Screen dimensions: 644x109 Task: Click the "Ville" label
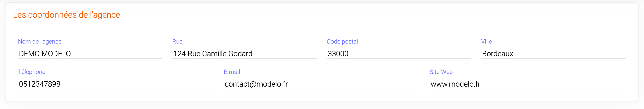(x=486, y=41)
